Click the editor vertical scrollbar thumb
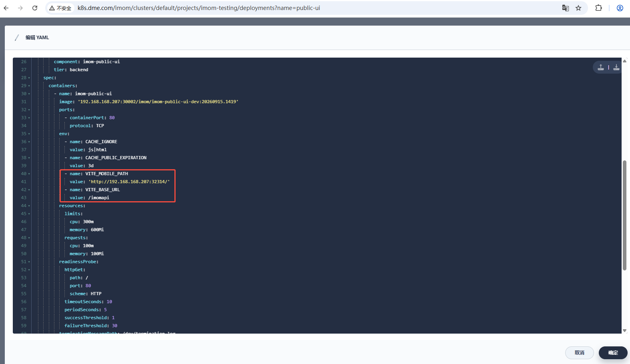The height and width of the screenshot is (364, 630). 624,215
